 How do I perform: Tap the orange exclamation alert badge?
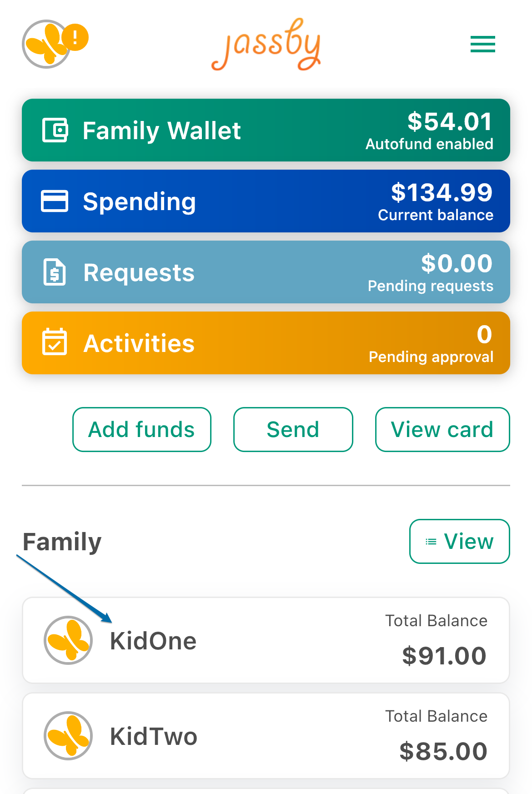(75, 37)
